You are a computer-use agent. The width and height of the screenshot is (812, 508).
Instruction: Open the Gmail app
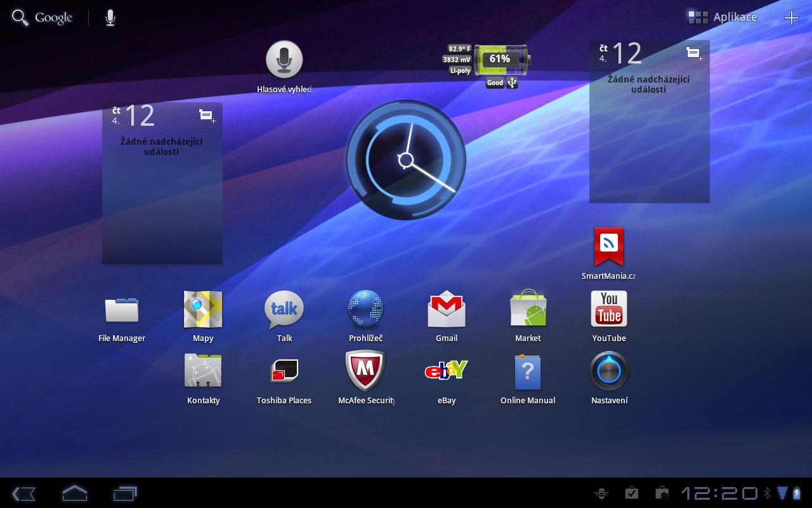[x=447, y=317]
